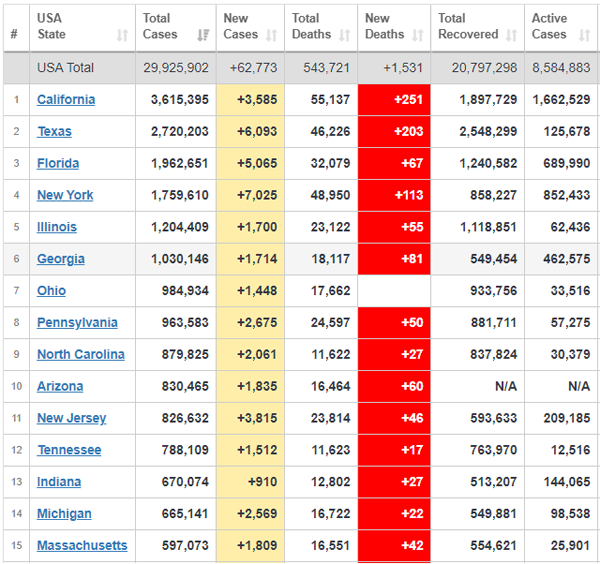
Task: Go to Pennsylvania link
Action: 77,322
